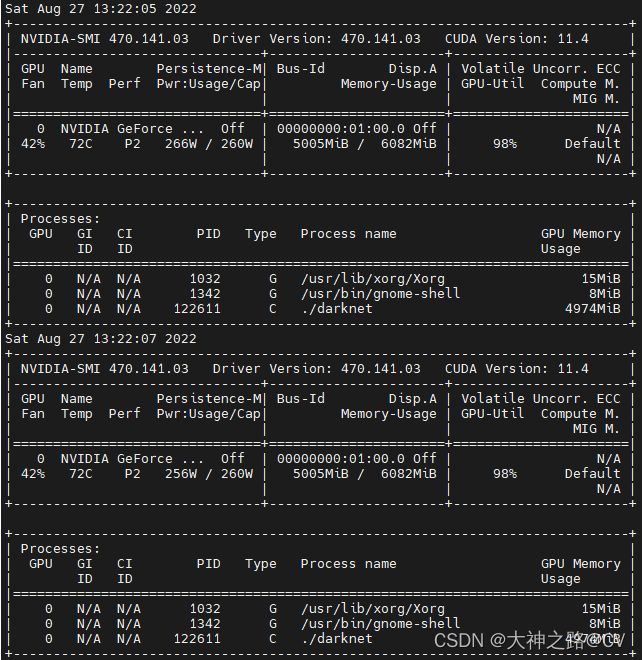
Task: Select the 256W power usage value
Action: tap(181, 474)
